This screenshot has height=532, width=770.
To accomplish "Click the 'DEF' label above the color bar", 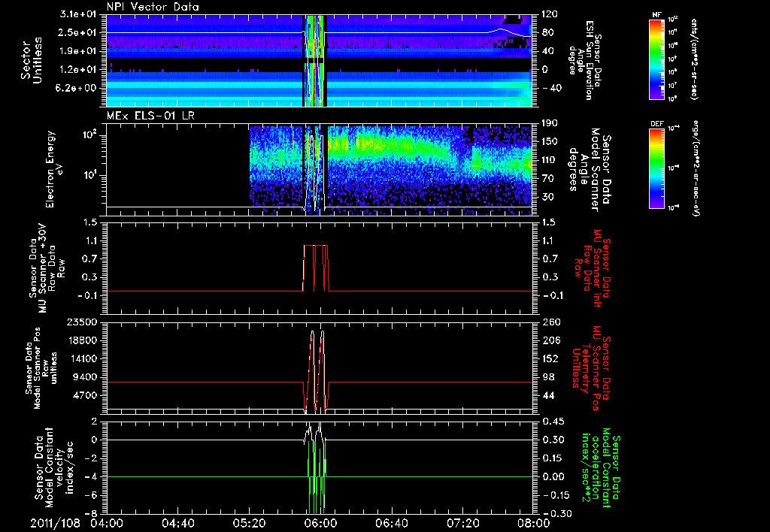I will [657, 124].
